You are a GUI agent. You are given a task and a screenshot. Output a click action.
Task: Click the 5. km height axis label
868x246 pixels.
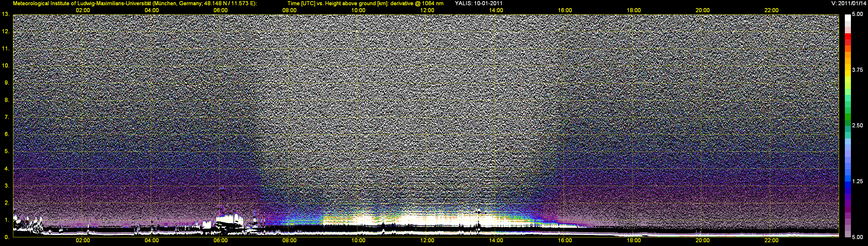coord(7,151)
